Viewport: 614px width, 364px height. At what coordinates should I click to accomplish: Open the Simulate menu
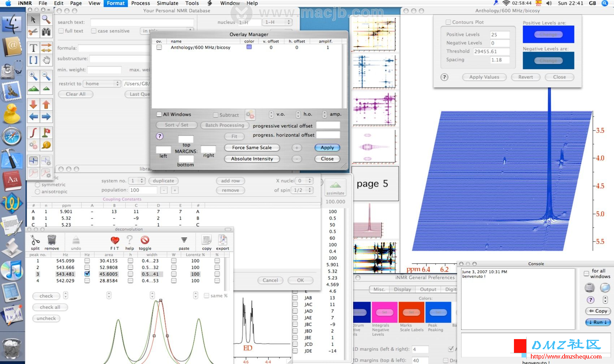(x=168, y=3)
